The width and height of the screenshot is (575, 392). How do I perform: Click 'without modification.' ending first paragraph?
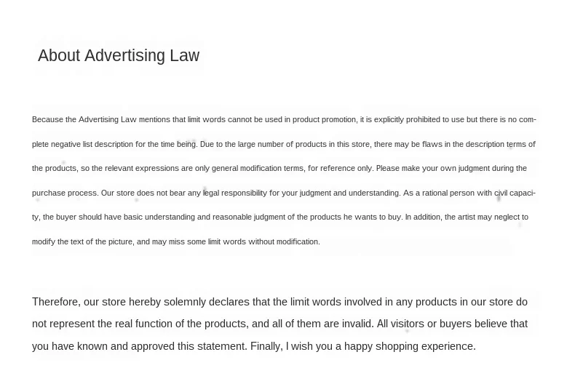pos(284,241)
